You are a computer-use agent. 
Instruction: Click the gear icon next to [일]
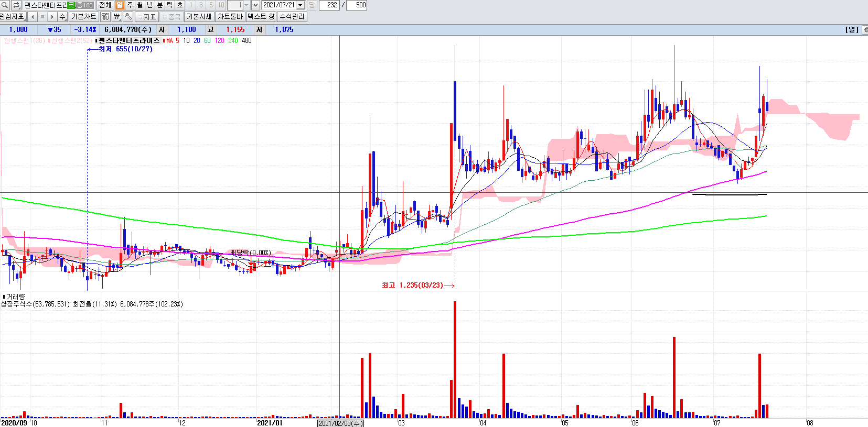point(864,30)
